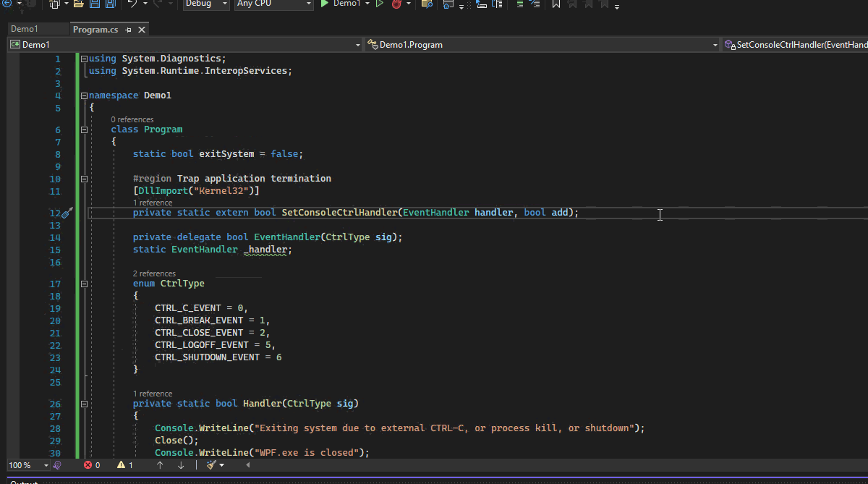
Task: Click the code cleanup broom icon
Action: (x=211, y=465)
